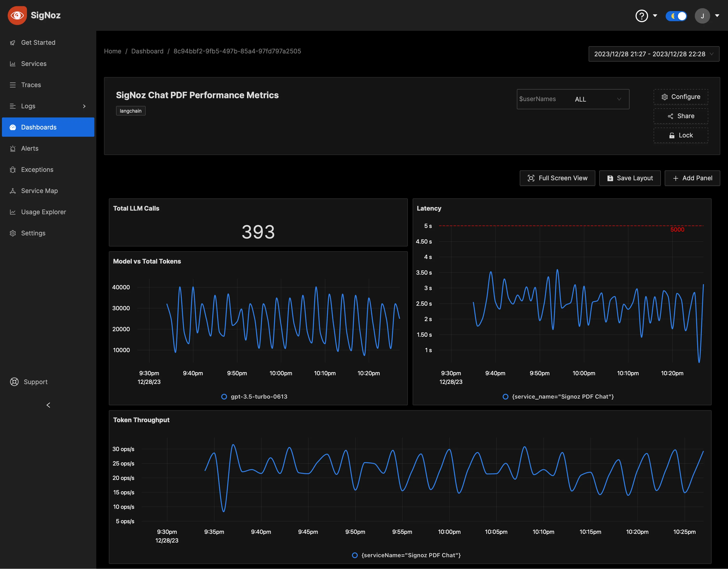Click the Configure button
This screenshot has width=728, height=569.
(681, 97)
